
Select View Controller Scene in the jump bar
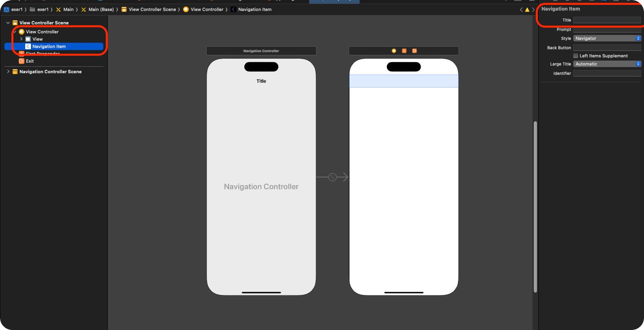149,9
